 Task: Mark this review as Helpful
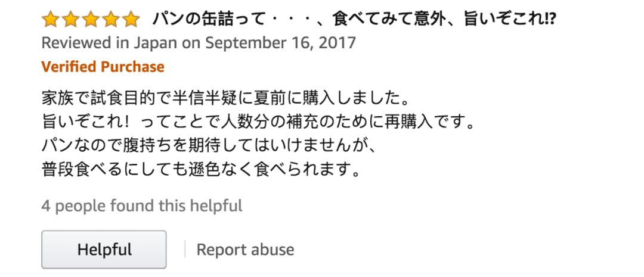[x=104, y=250]
